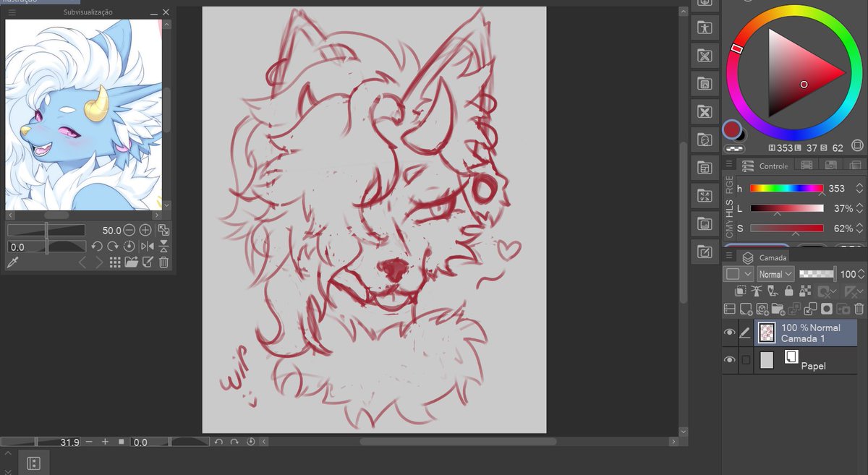Set the layer as draft layer
868x475 pixels.
[x=773, y=292]
